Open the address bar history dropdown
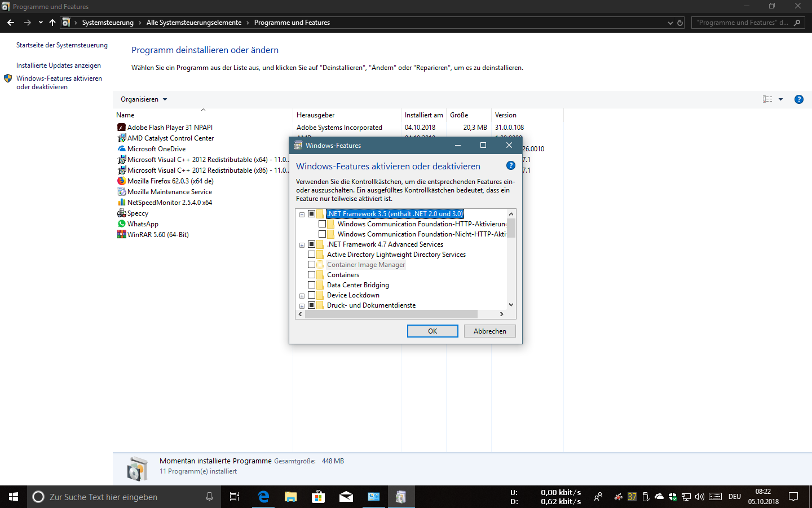 tap(670, 23)
